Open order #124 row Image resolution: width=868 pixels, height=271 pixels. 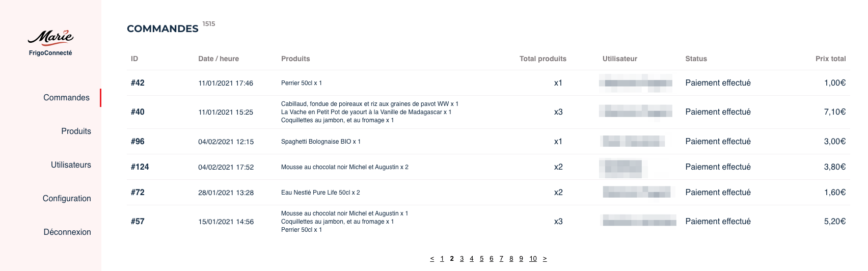click(x=488, y=167)
